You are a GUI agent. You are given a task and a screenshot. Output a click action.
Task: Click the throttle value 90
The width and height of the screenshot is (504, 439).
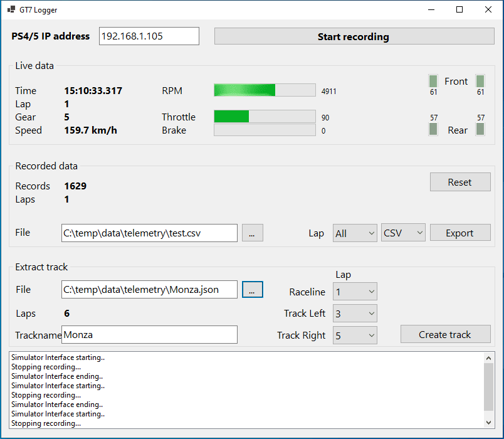(x=325, y=118)
